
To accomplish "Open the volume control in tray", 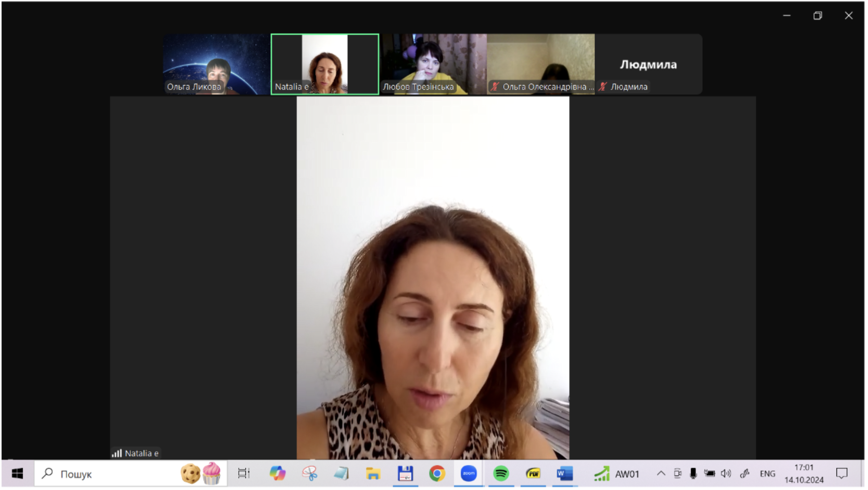I will click(x=726, y=474).
